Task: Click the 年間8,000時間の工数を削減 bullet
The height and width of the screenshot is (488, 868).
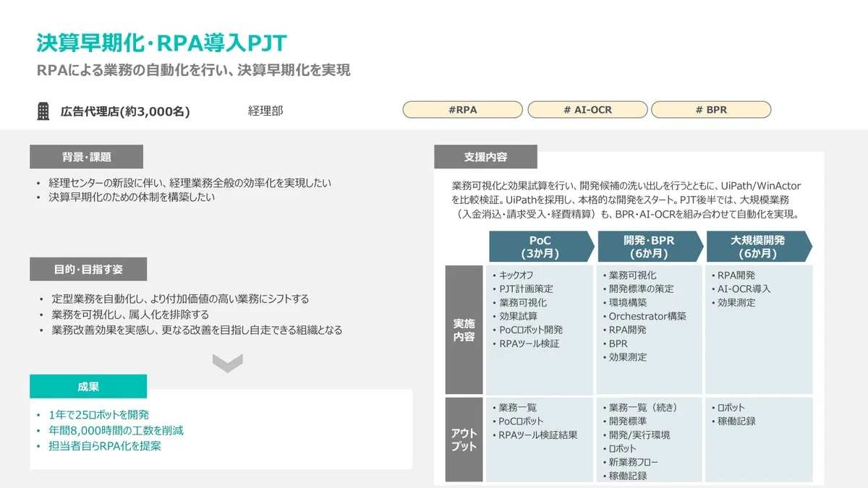Action: pyautogui.click(x=116, y=430)
